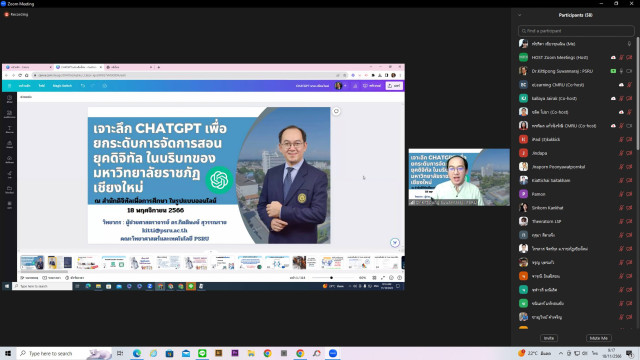Select eLearning CMRU (Co-host) participant name
The height and width of the screenshot is (360, 640).
click(558, 85)
